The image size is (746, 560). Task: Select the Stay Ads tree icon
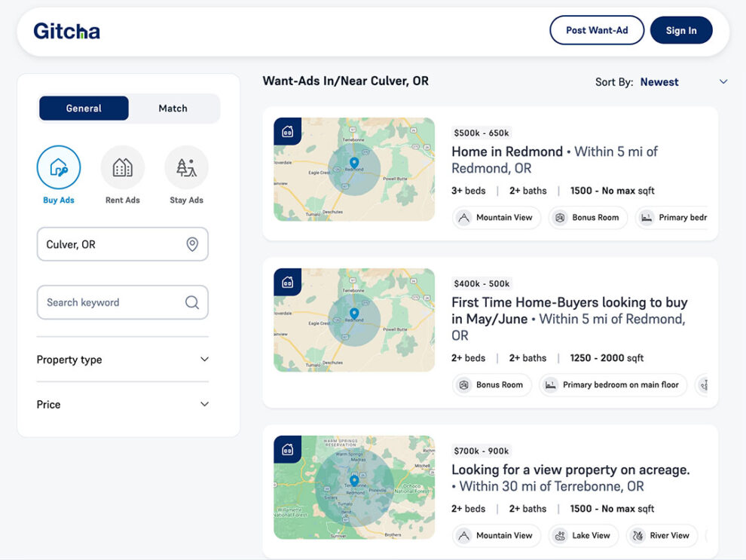pyautogui.click(x=186, y=167)
